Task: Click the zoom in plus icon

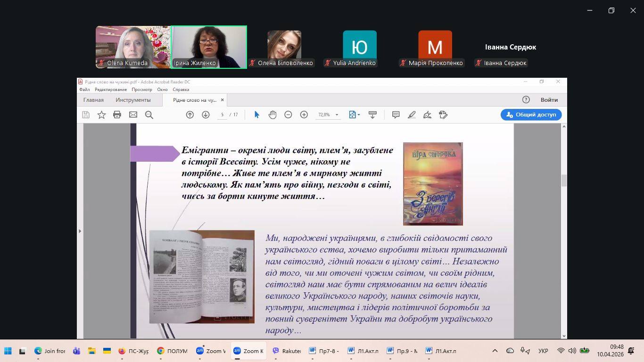Action: pyautogui.click(x=304, y=115)
